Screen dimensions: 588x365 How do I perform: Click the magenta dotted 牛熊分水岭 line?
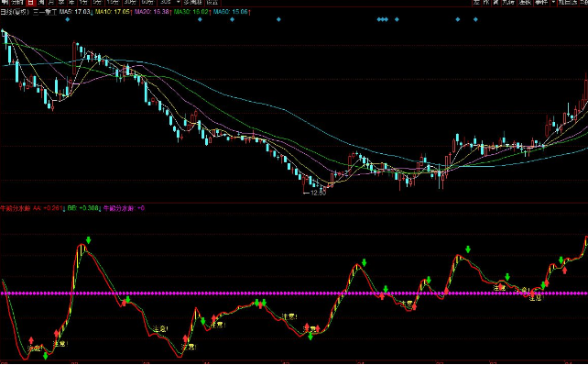tap(294, 293)
